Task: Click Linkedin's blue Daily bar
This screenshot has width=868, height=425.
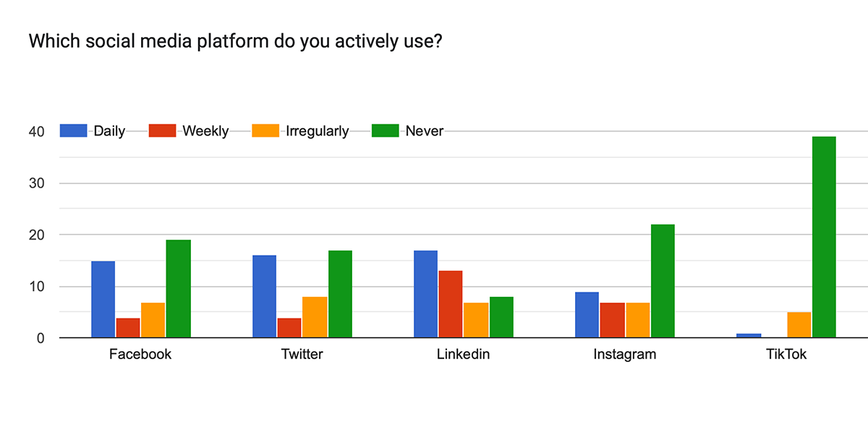Action: point(426,294)
